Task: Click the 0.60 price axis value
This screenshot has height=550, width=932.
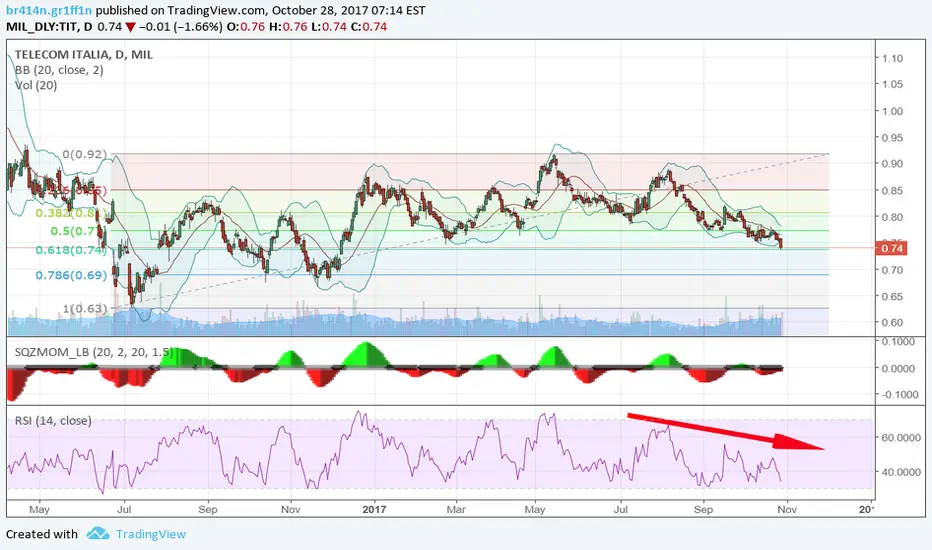Action: coord(892,322)
